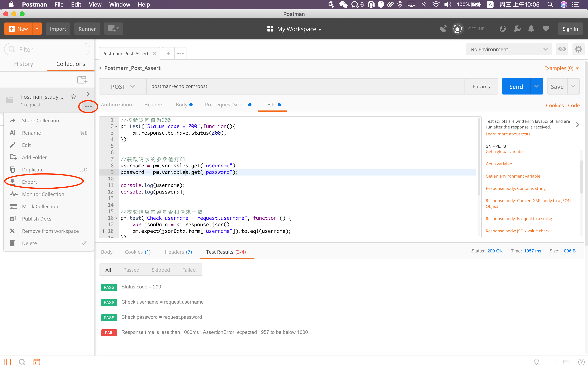Open Bootcamp lightbulb icon at bottom
Viewport: 588px width, 367px height.
536,362
